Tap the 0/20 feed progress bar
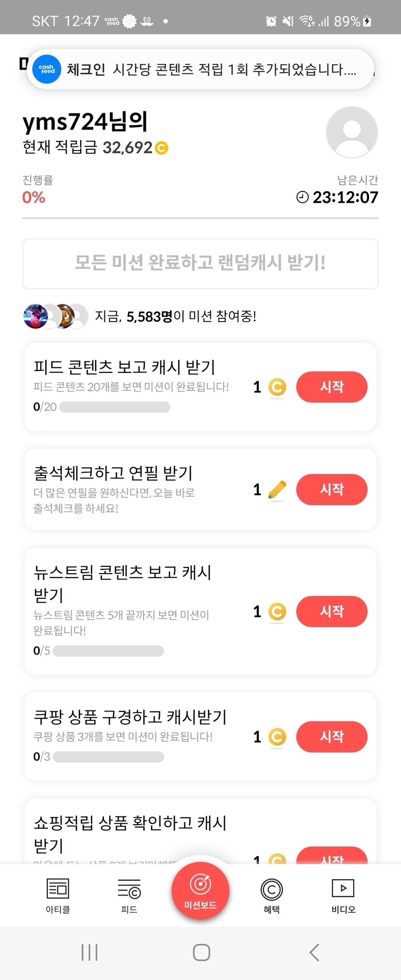The height and width of the screenshot is (980, 401). 115,407
